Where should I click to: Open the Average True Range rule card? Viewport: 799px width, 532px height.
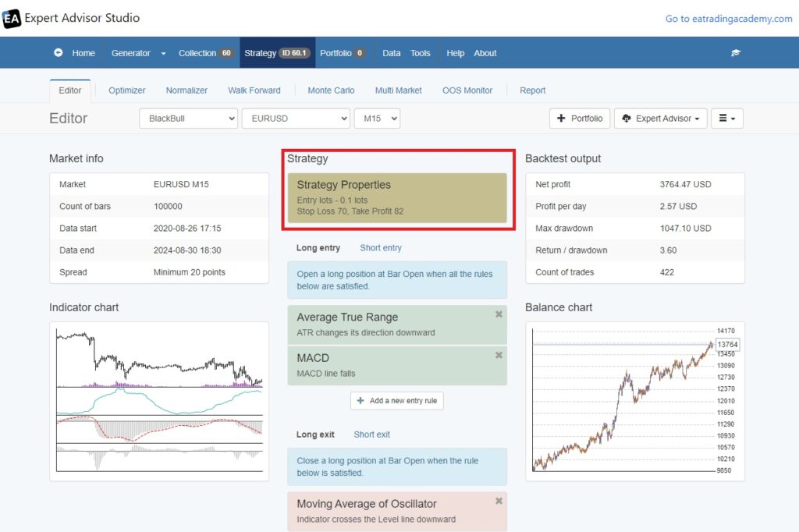[x=397, y=325]
